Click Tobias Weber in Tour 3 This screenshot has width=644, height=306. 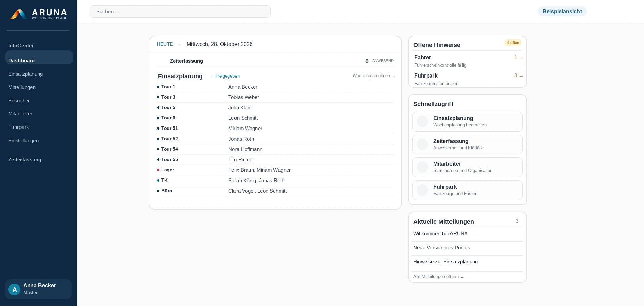click(x=244, y=97)
